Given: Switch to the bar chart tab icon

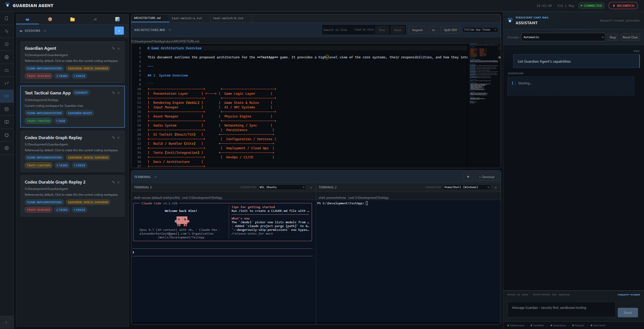Looking at the screenshot, I should point(117,19).
